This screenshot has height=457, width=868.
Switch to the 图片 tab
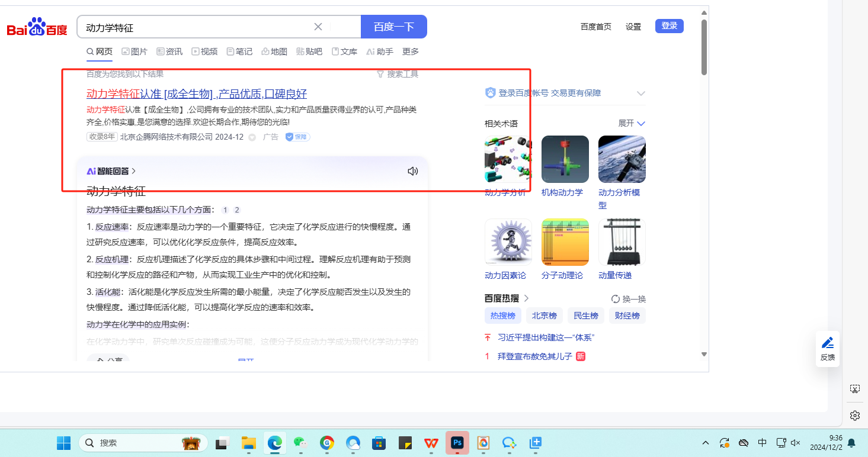[x=134, y=52]
